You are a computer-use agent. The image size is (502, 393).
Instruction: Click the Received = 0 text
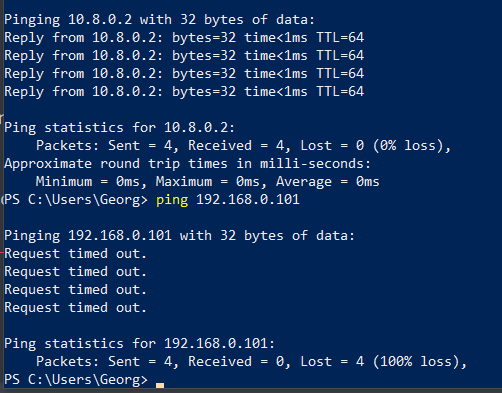click(x=236, y=362)
